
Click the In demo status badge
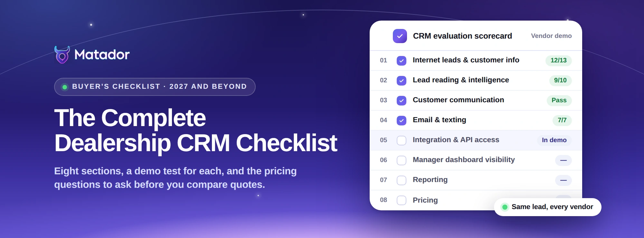(554, 140)
